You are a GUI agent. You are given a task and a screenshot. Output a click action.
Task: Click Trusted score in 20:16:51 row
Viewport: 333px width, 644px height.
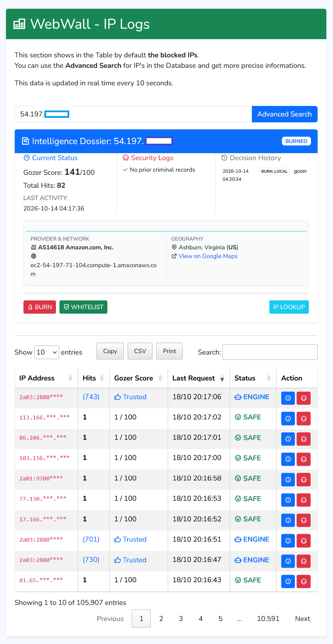[130, 539]
